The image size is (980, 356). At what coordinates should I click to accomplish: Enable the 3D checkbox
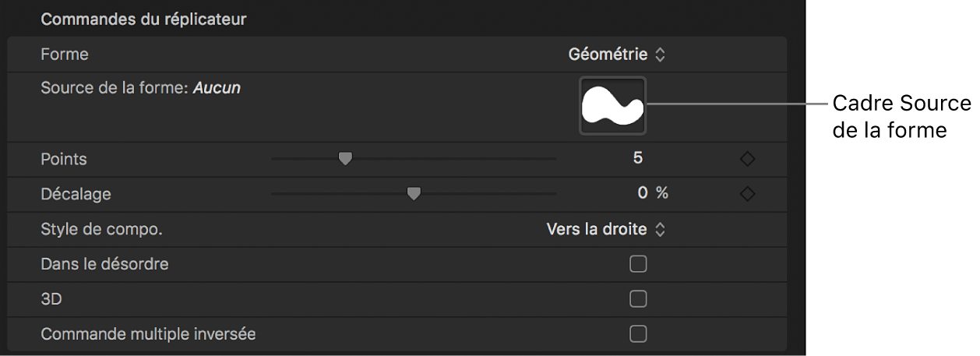coord(638,299)
